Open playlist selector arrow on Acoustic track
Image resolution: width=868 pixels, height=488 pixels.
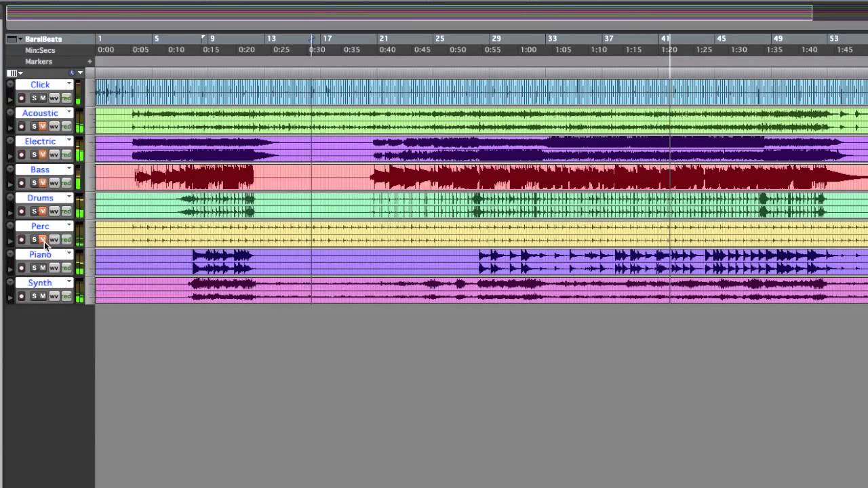click(68, 113)
